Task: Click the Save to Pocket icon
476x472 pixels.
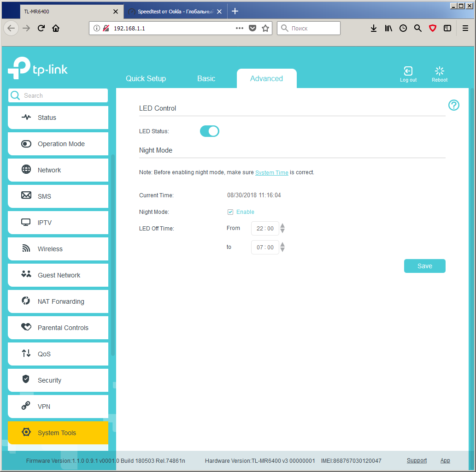Action: (252, 28)
